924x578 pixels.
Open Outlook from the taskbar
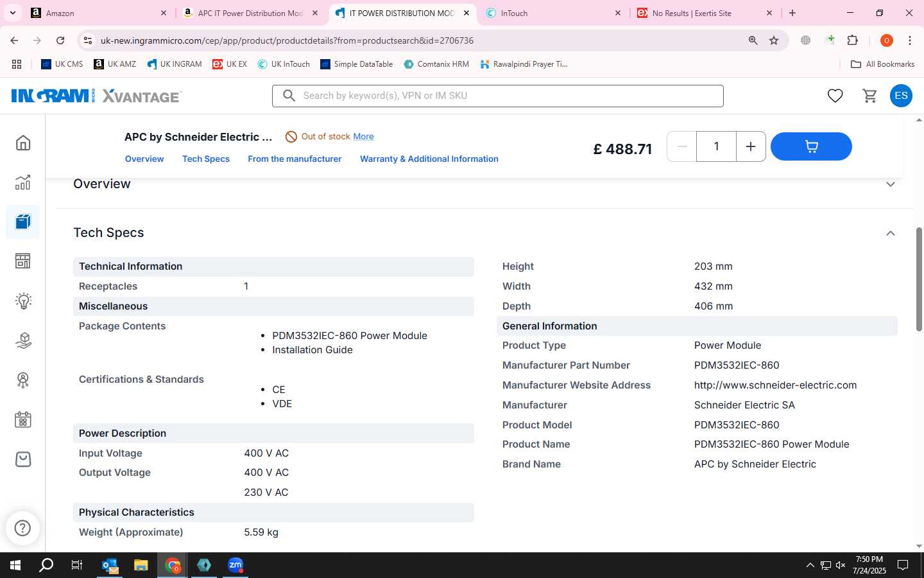110,565
